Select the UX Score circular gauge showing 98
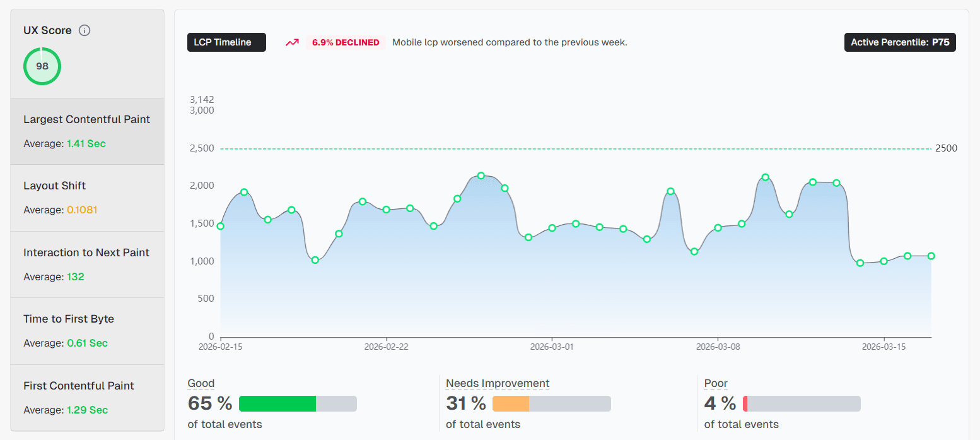The width and height of the screenshot is (980, 440). pyautogui.click(x=42, y=66)
